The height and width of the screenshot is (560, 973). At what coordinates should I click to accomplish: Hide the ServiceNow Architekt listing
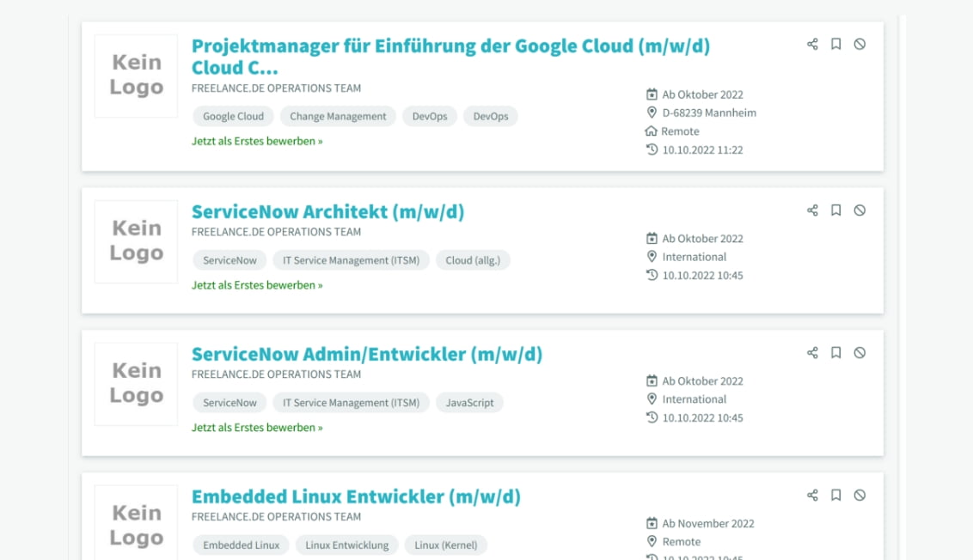[860, 210]
